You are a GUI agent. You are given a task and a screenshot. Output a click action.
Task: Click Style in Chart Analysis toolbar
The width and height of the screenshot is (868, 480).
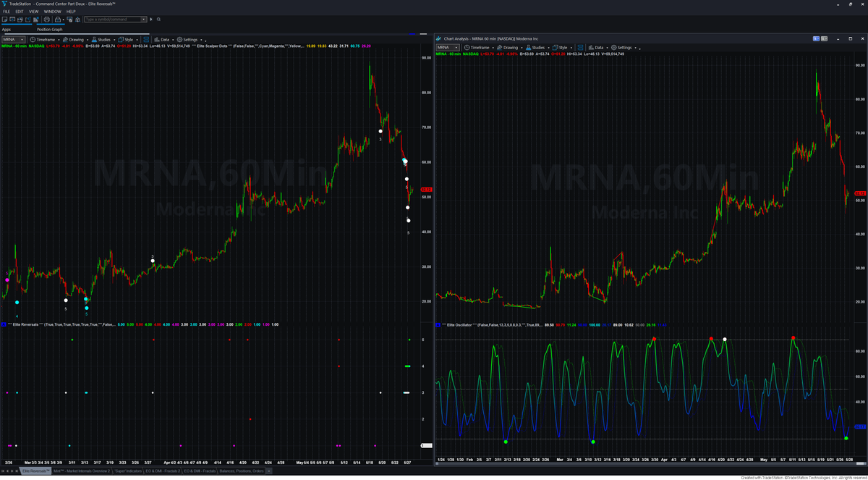[x=560, y=47]
